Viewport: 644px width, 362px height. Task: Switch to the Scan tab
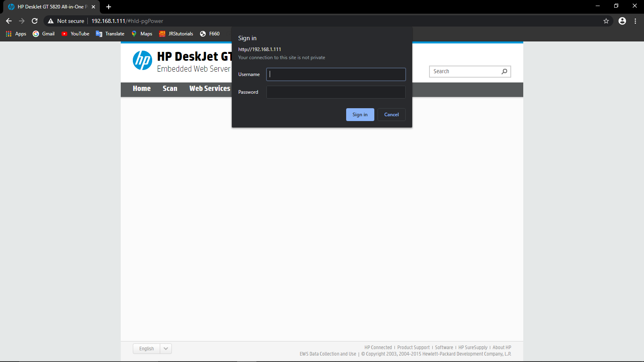click(169, 88)
